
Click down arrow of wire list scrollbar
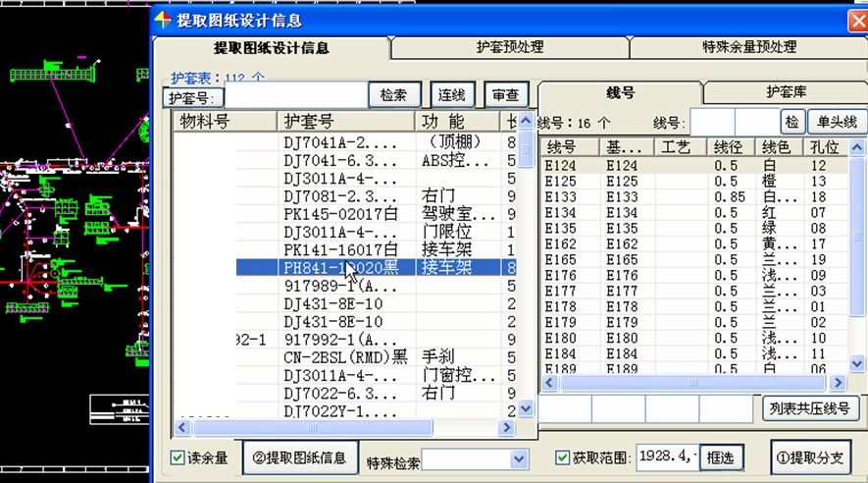coord(857,364)
